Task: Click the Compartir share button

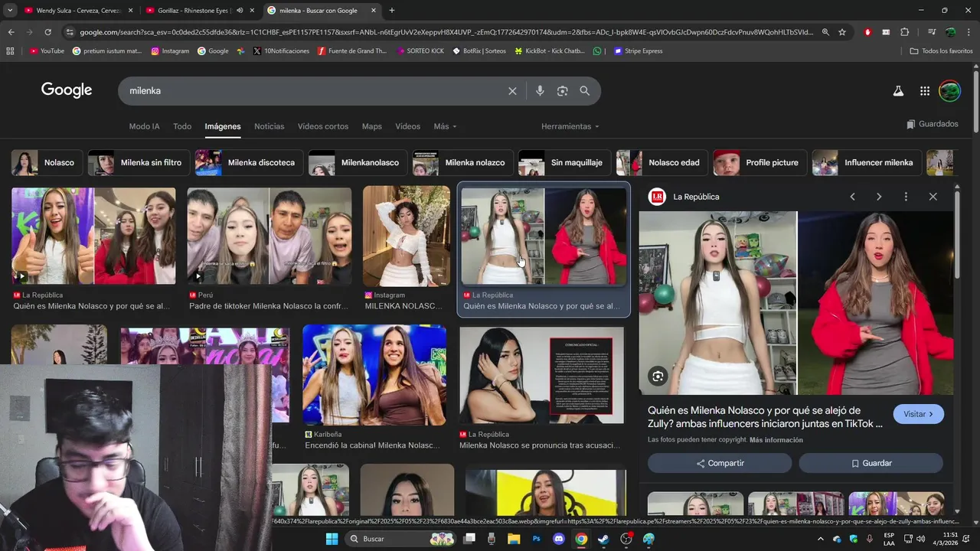Action: pos(720,463)
